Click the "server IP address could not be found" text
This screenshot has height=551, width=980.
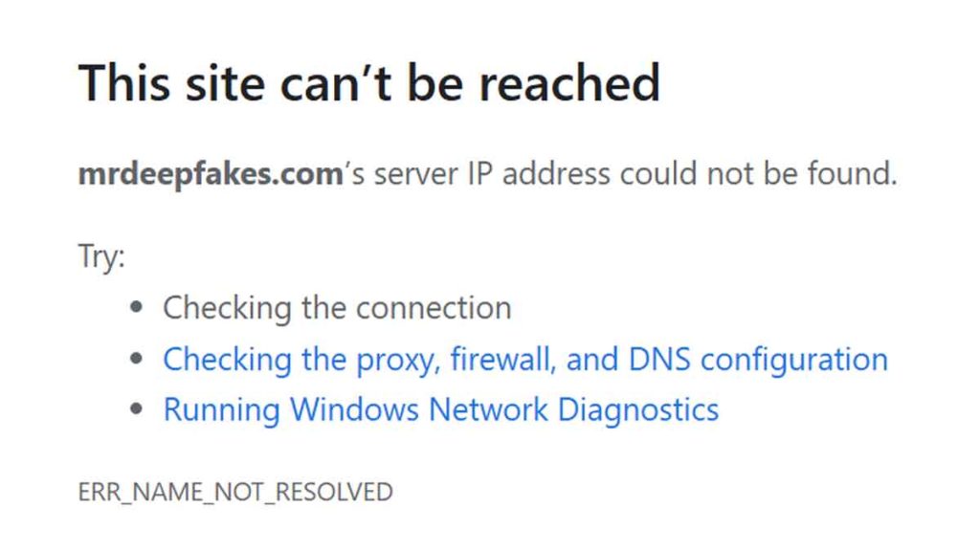point(632,175)
